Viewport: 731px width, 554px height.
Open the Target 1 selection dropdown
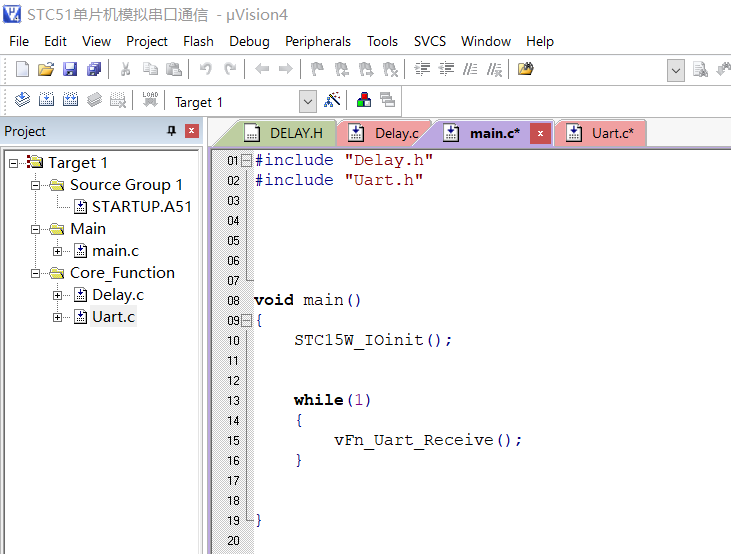point(308,102)
